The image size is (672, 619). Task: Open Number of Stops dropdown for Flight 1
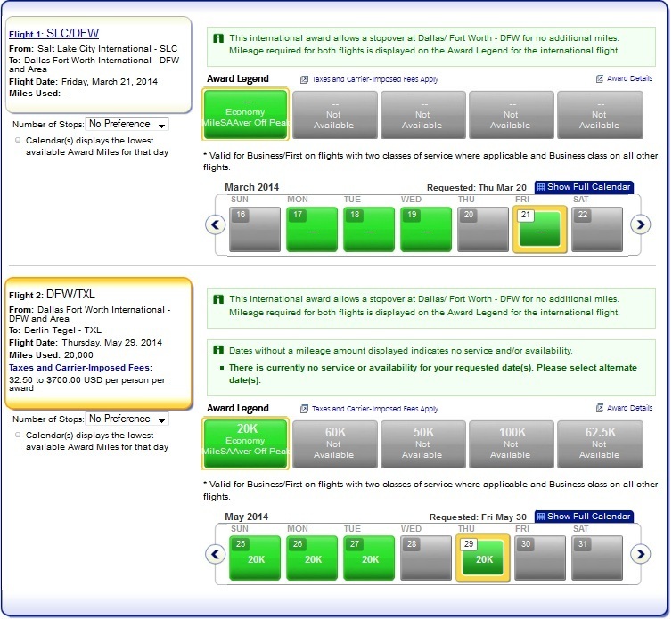coord(127,125)
